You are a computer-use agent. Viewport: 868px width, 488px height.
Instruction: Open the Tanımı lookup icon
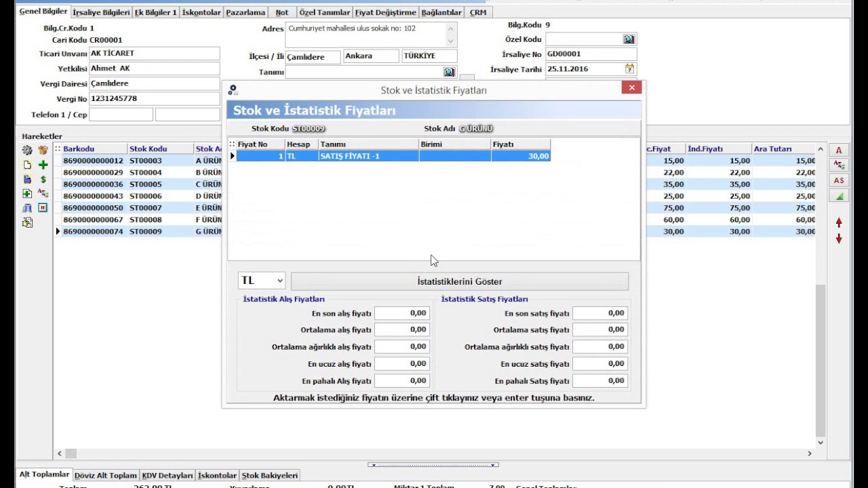point(449,72)
